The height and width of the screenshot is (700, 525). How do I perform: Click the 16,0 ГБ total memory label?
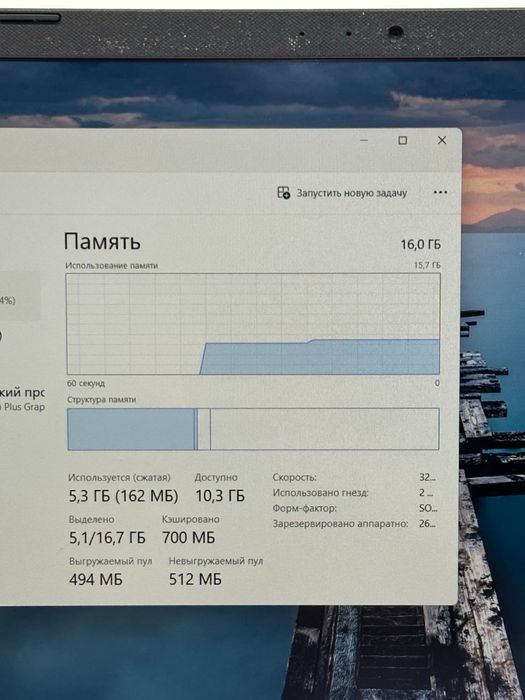click(x=420, y=244)
